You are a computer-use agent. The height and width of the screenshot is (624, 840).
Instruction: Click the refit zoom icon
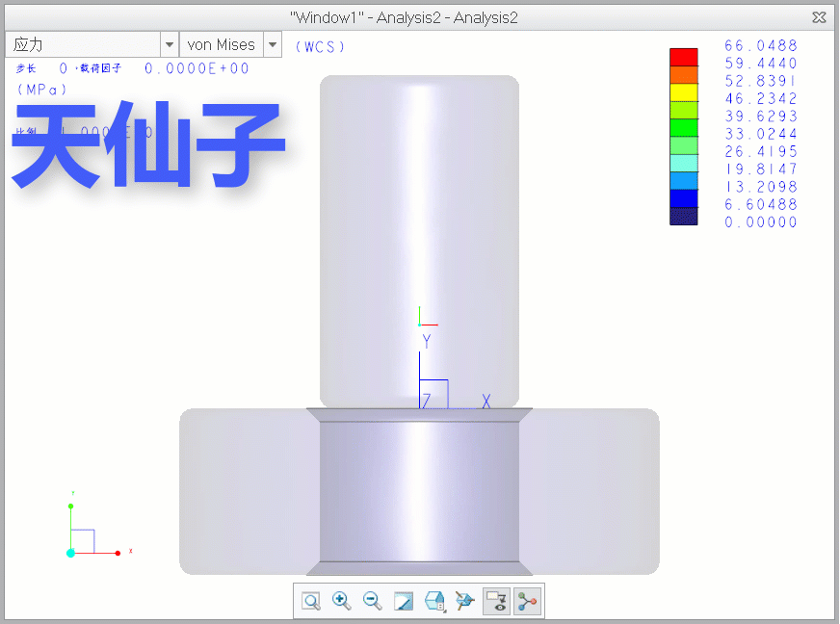click(311, 601)
